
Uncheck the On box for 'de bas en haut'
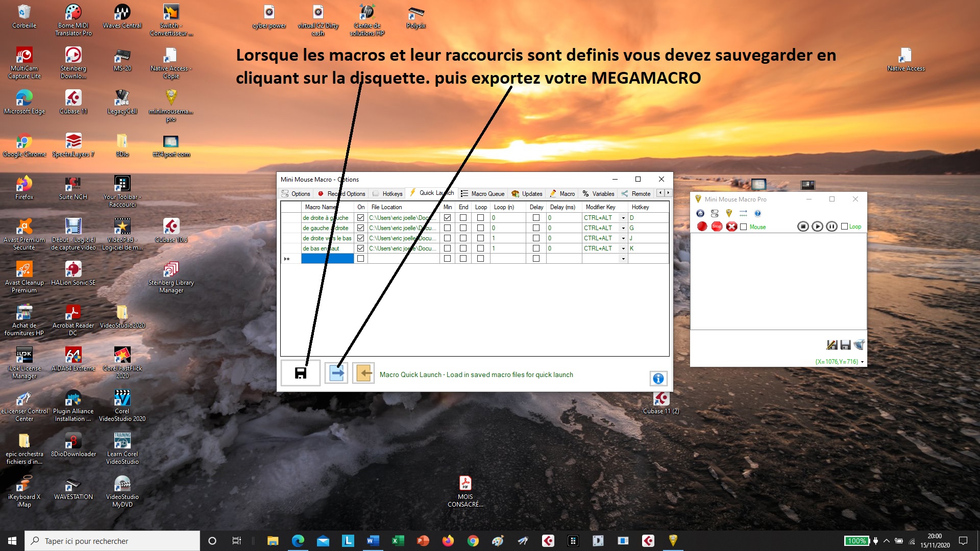click(360, 248)
